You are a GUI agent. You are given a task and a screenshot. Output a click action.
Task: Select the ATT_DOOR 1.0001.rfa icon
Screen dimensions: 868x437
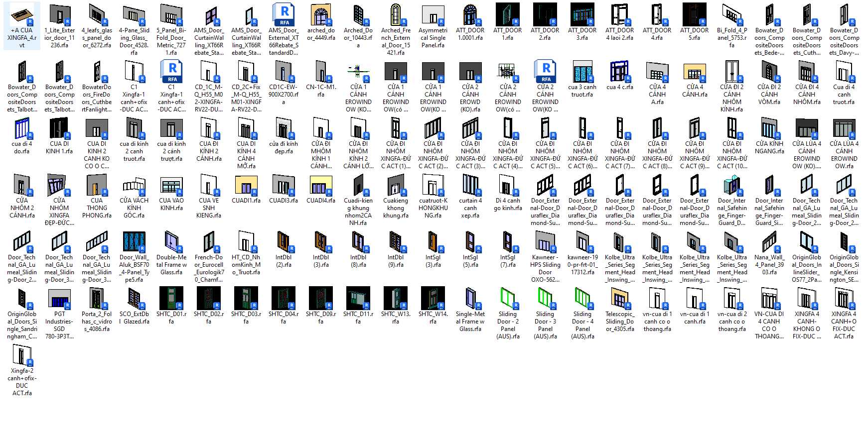[470, 14]
